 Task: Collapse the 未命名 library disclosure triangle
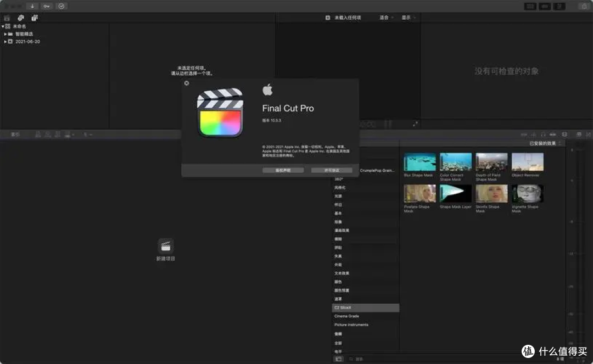pyautogui.click(x=3, y=26)
